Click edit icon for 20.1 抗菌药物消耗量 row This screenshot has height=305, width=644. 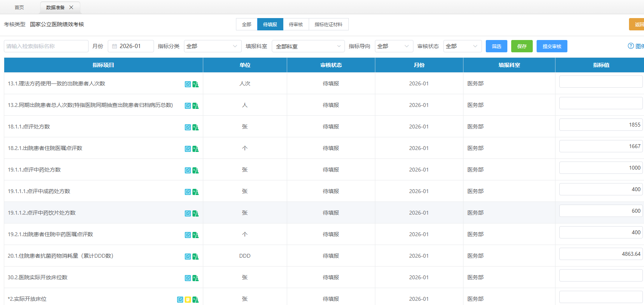(187, 257)
